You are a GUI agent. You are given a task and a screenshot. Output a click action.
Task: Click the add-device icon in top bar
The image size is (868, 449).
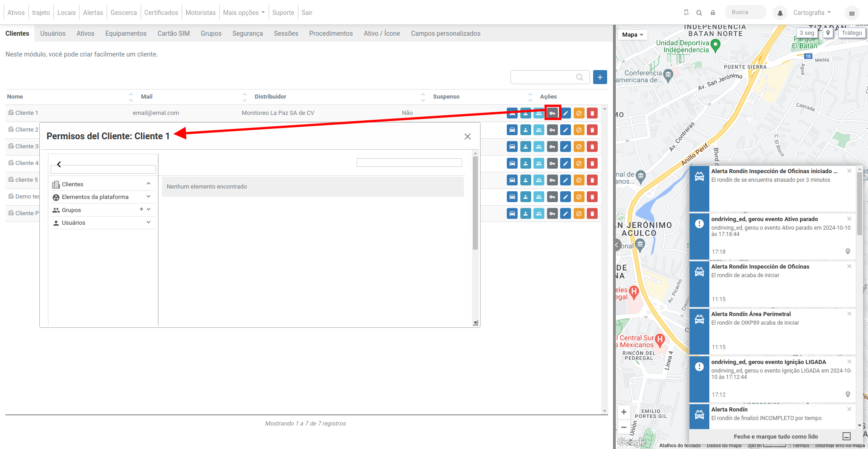tap(686, 13)
